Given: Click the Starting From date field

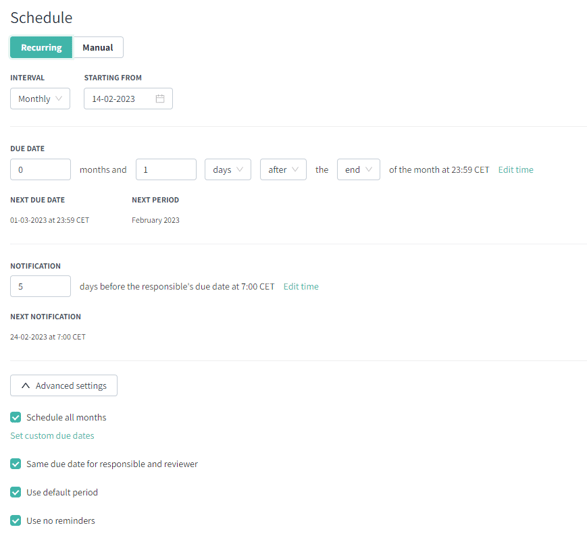Looking at the screenshot, I should pos(128,99).
